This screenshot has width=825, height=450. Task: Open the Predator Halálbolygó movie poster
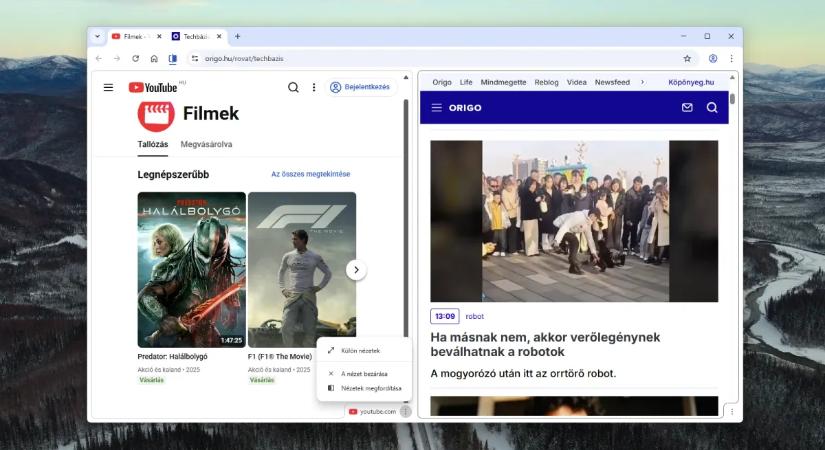pos(192,269)
